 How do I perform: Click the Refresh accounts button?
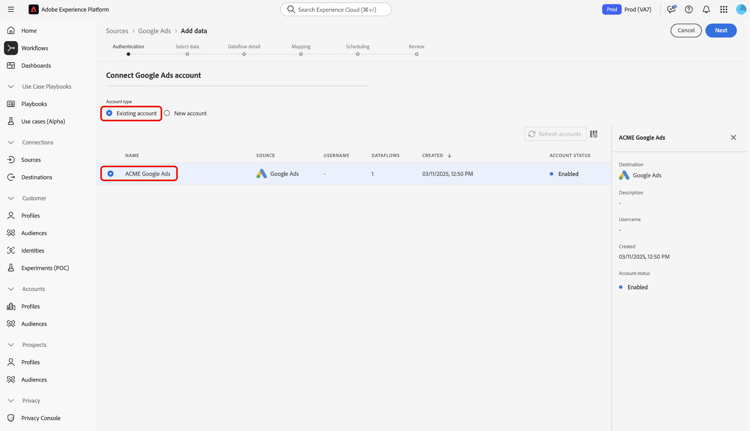pos(555,134)
